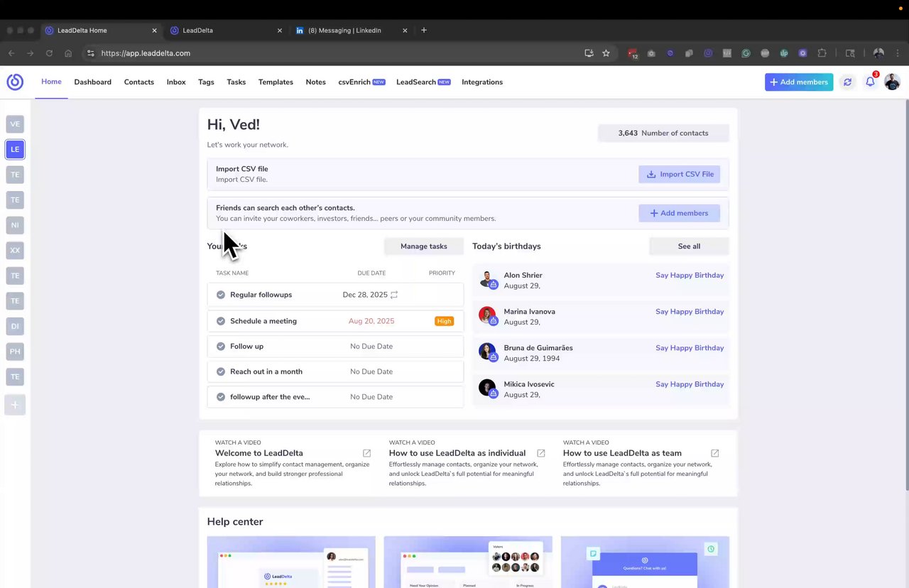Say Happy Birthday to Marina Ivanova
This screenshot has width=909, height=588.
pos(690,312)
